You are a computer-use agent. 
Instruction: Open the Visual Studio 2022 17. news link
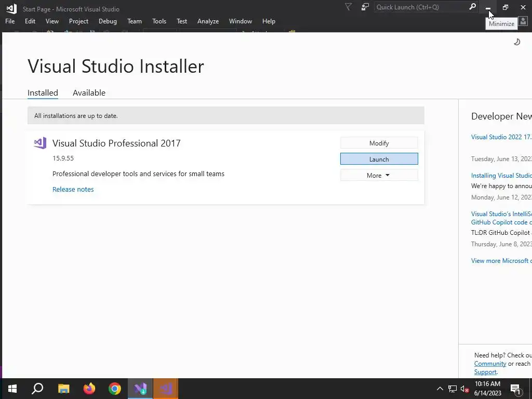coord(501,137)
